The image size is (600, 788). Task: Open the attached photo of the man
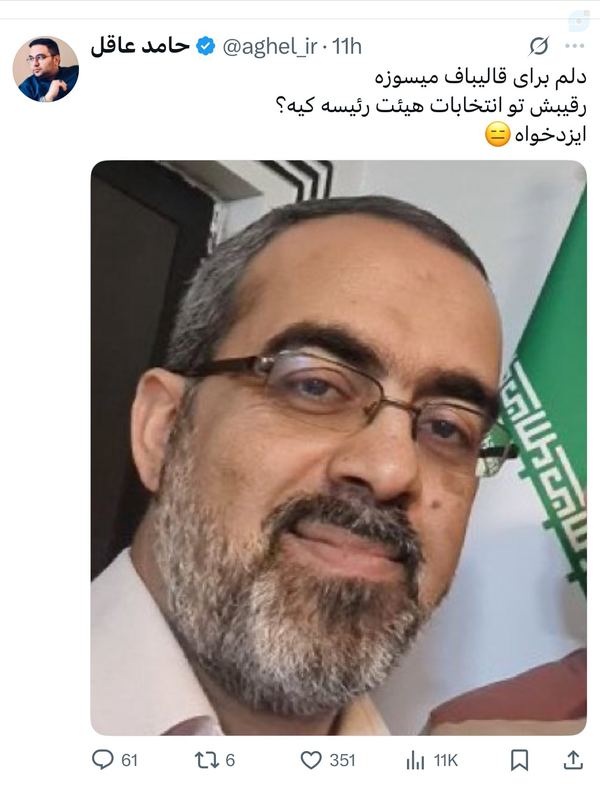[x=339, y=448]
